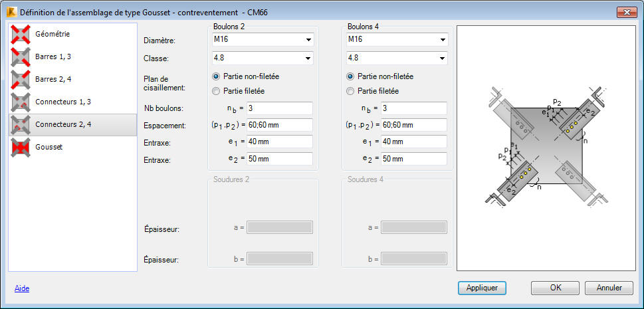The height and width of the screenshot is (309, 644).
Task: Expand the Boulons 2 Diamètre M16 dropdown
Action: (263, 39)
